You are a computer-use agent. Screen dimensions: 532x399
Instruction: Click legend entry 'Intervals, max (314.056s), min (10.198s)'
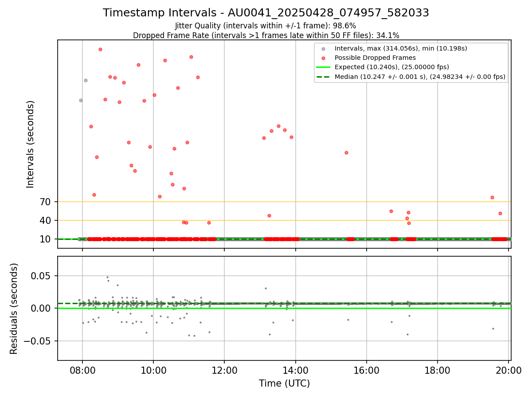click(x=401, y=48)
